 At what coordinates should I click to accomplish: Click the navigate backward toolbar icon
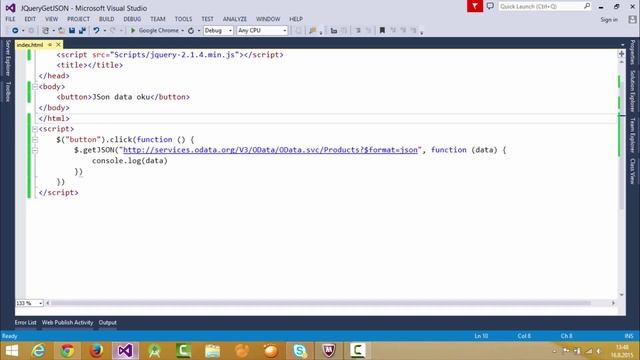pos(15,31)
